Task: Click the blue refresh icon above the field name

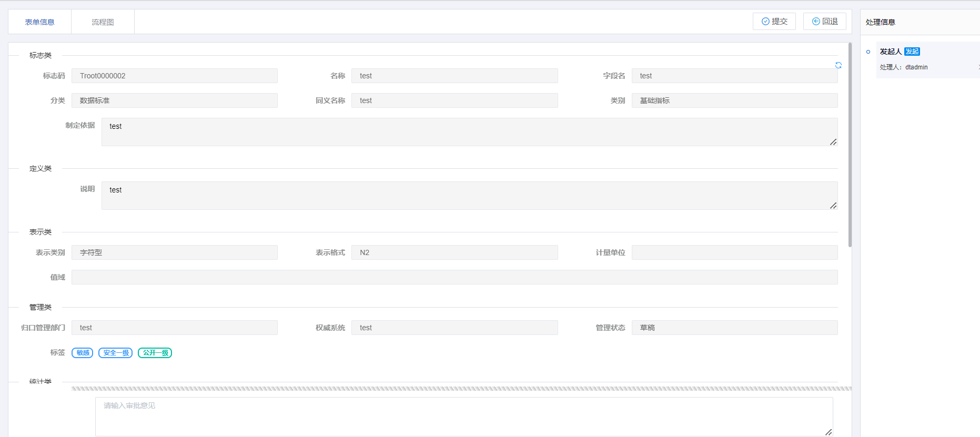Action: click(838, 65)
